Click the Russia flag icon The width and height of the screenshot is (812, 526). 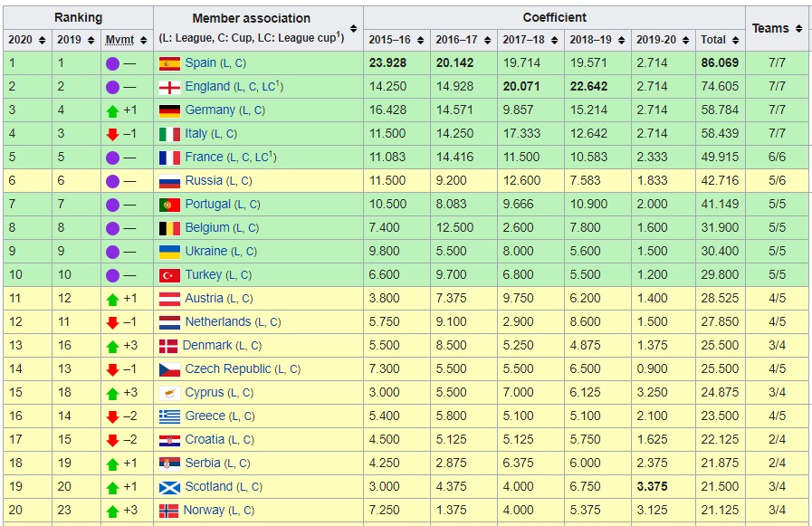[x=169, y=181]
